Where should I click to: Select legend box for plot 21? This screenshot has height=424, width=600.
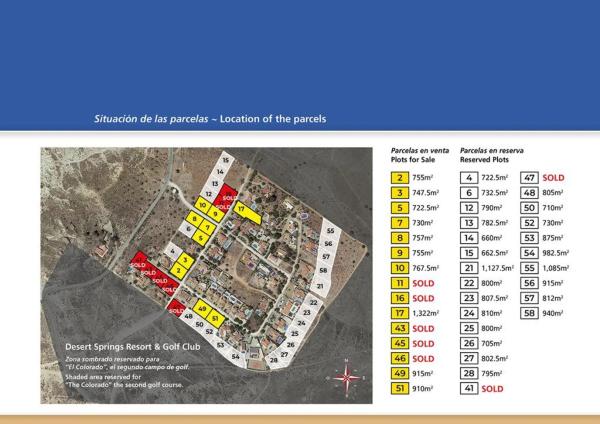pos(468,268)
